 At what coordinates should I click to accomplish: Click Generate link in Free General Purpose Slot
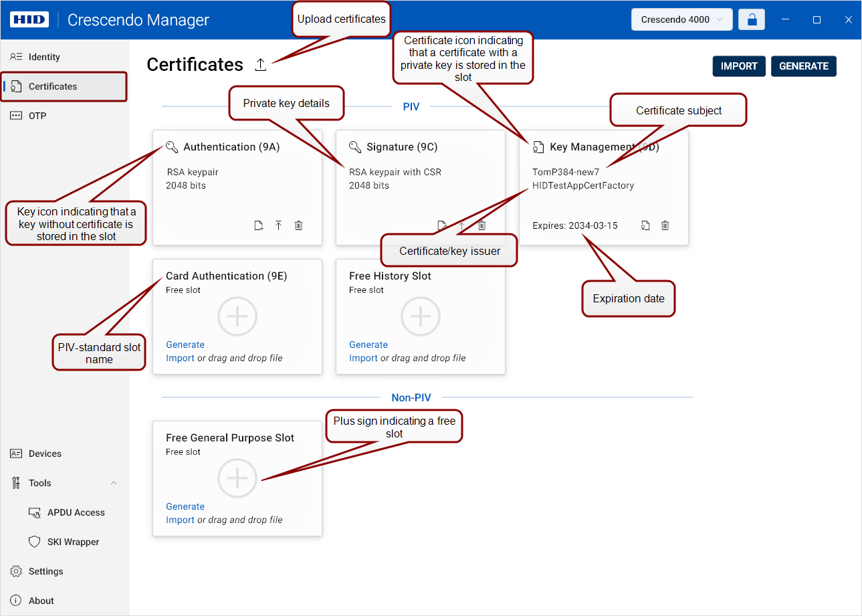point(185,506)
